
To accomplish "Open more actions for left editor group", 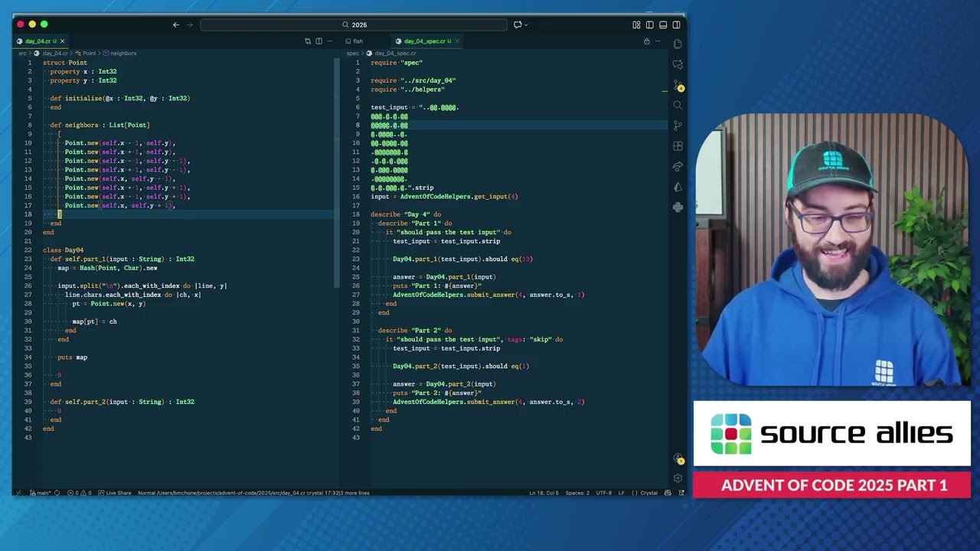I will pyautogui.click(x=330, y=41).
